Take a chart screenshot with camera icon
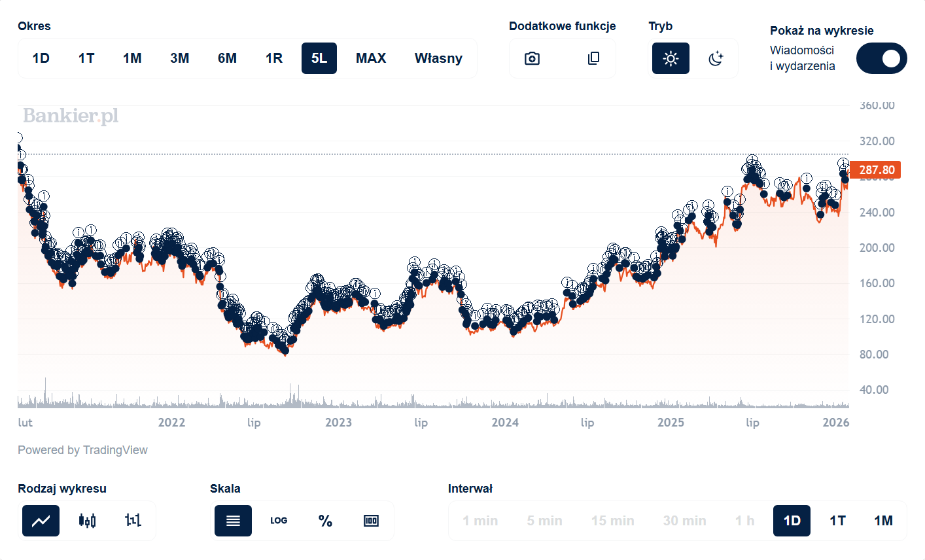 pos(532,58)
